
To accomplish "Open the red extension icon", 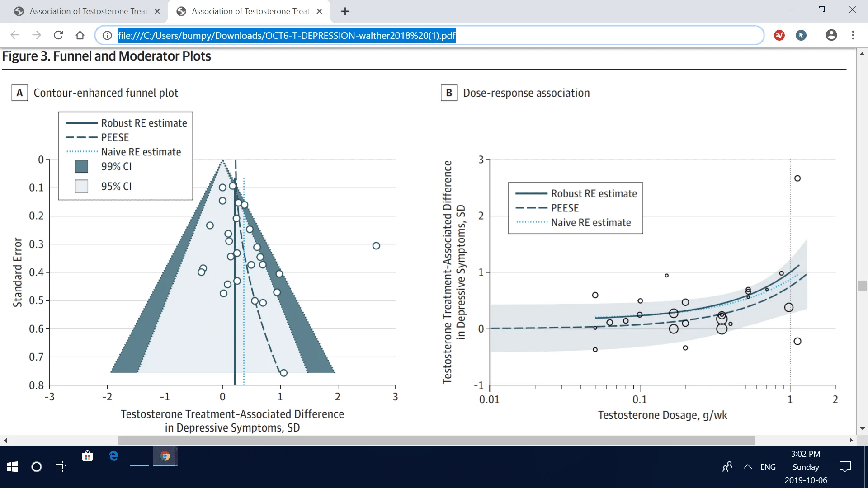I will pos(779,35).
